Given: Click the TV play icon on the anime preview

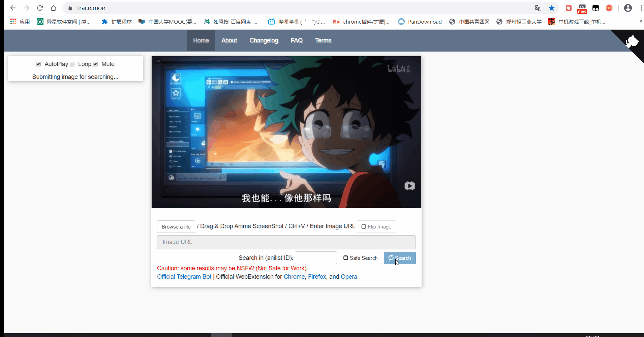Looking at the screenshot, I should tap(409, 185).
